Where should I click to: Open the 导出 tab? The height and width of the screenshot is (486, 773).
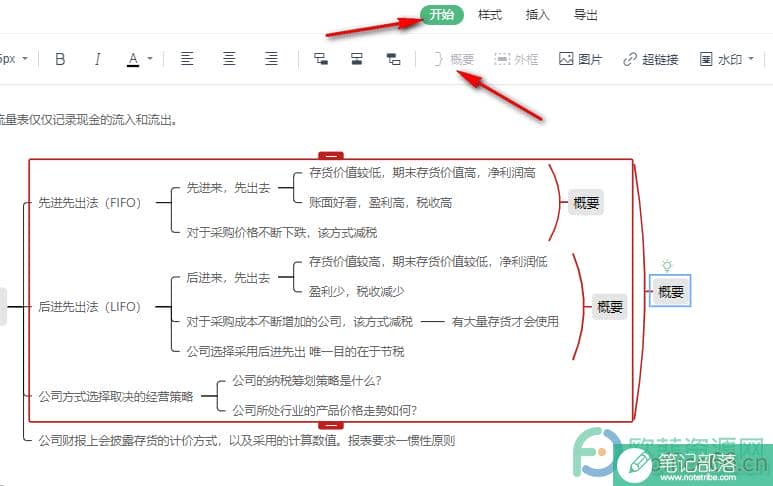click(x=586, y=15)
